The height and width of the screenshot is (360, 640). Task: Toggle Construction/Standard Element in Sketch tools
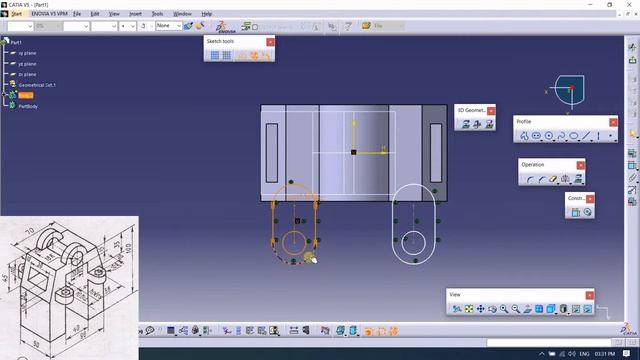pos(242,56)
